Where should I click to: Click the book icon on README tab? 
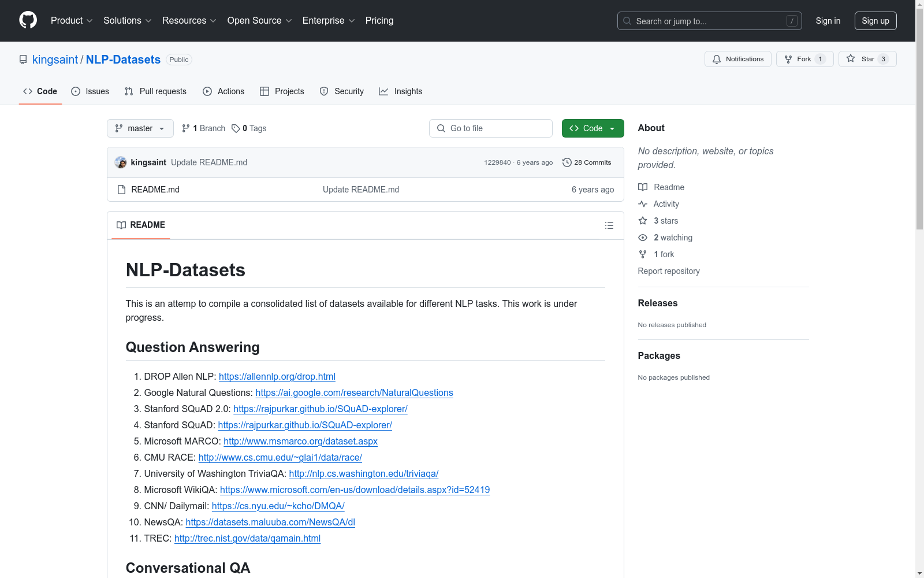click(121, 225)
